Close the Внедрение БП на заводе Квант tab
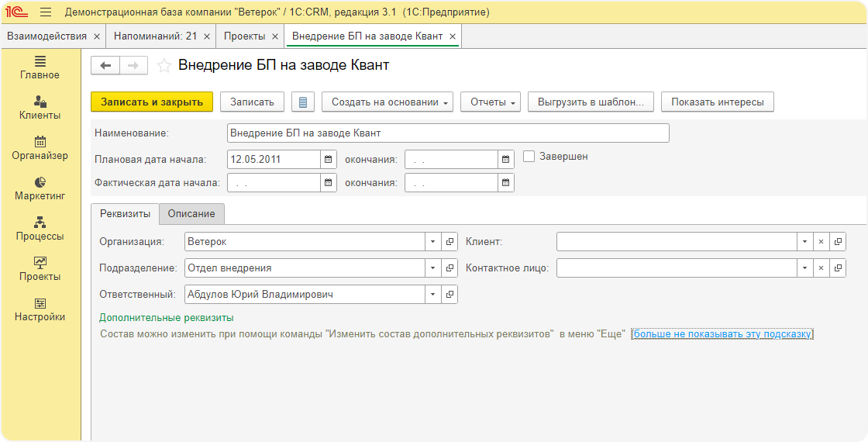 (x=453, y=36)
